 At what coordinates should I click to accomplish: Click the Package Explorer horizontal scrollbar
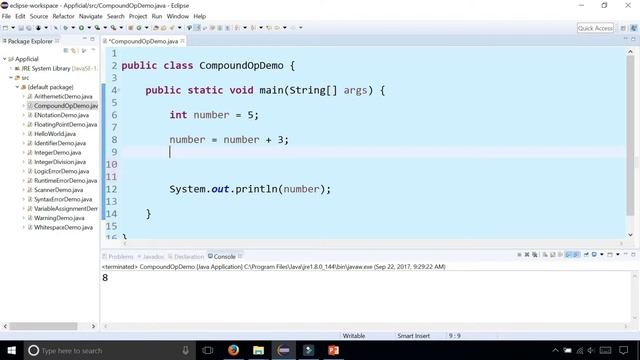coord(43,326)
